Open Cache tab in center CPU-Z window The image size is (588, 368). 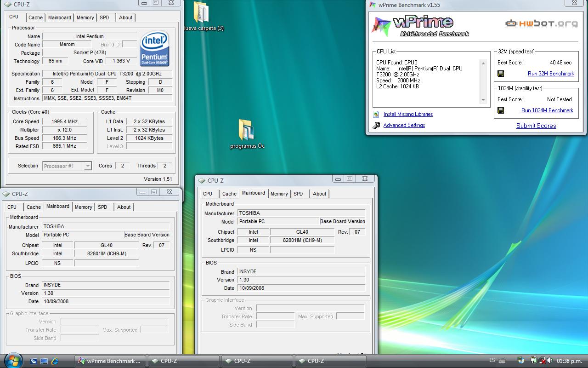(x=229, y=194)
